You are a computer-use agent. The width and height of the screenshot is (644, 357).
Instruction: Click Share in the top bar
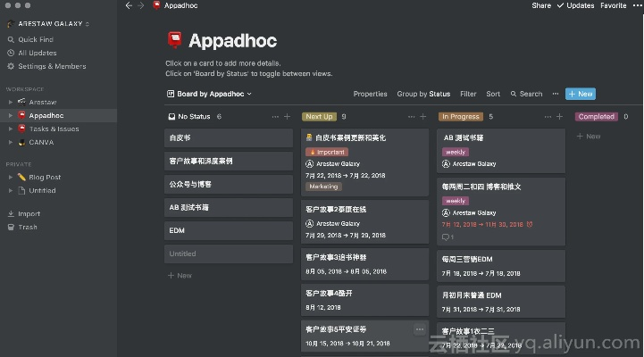point(541,5)
